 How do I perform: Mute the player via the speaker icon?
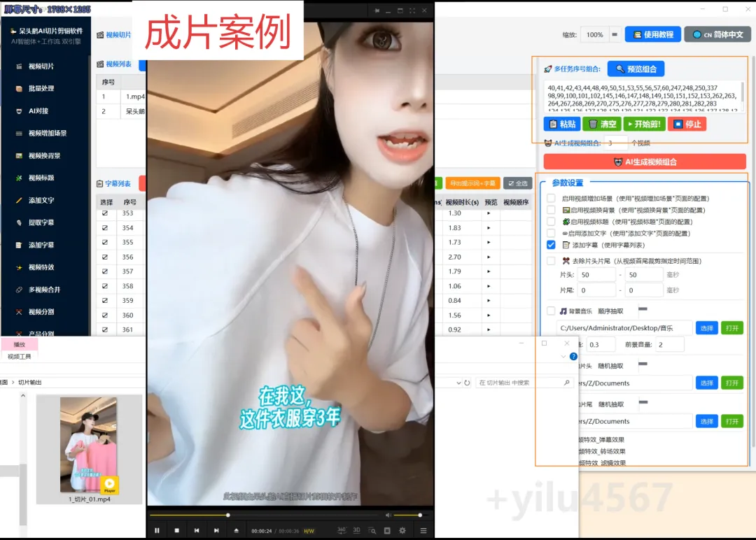pyautogui.click(x=388, y=515)
